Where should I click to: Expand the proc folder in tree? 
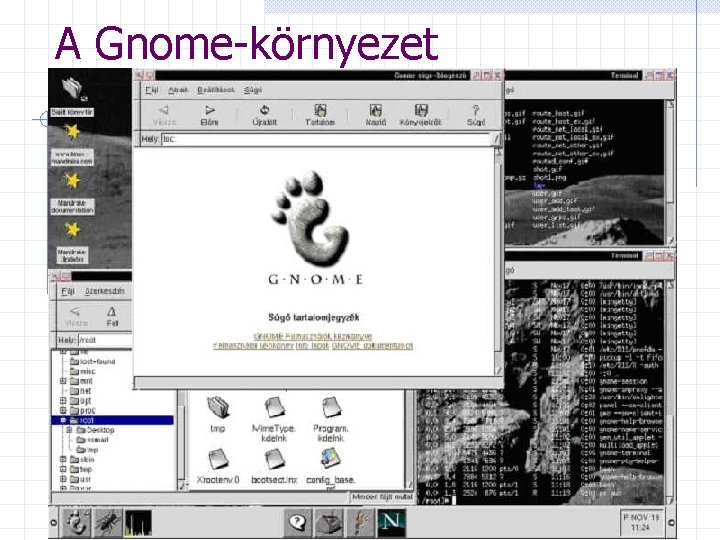(63, 411)
